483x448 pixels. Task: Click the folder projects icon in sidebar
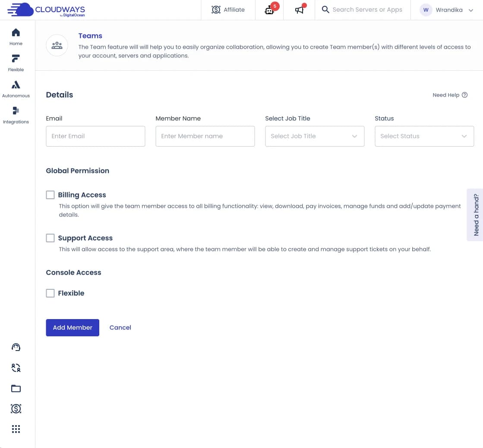tap(16, 388)
